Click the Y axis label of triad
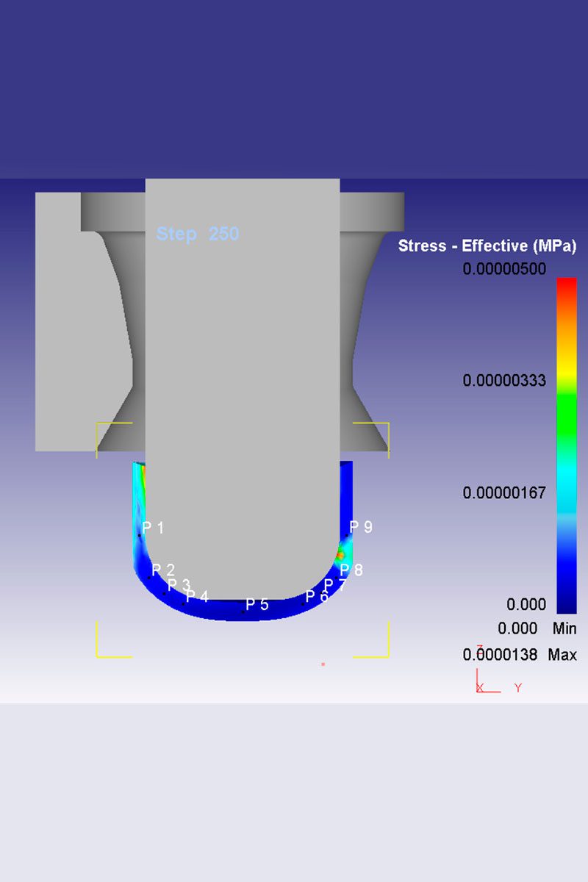Screen dimensions: 588x882 click(517, 688)
